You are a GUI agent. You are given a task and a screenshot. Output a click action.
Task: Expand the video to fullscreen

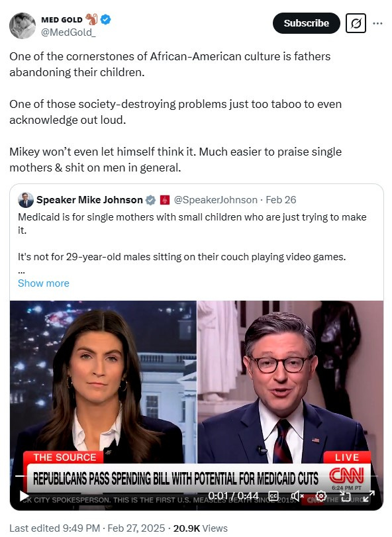pyautogui.click(x=369, y=496)
